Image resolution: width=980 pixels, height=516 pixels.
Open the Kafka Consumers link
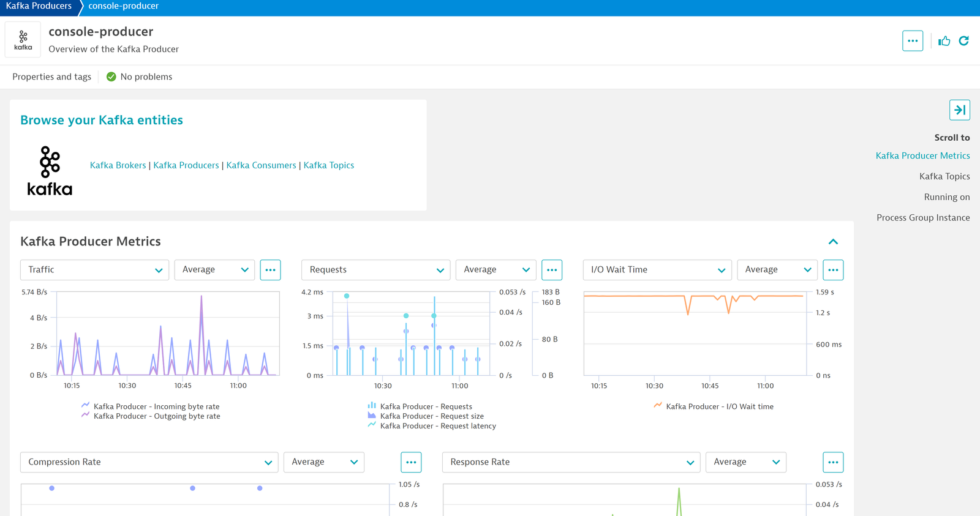(261, 165)
